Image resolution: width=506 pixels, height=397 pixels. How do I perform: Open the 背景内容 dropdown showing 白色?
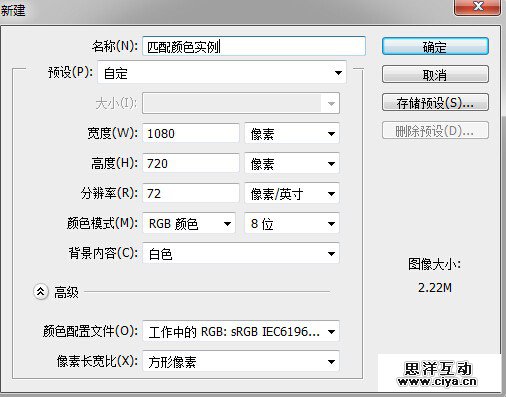(241, 253)
